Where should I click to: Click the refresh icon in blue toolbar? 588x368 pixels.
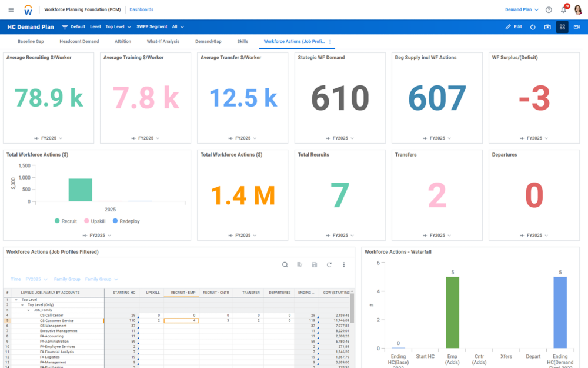click(x=533, y=27)
